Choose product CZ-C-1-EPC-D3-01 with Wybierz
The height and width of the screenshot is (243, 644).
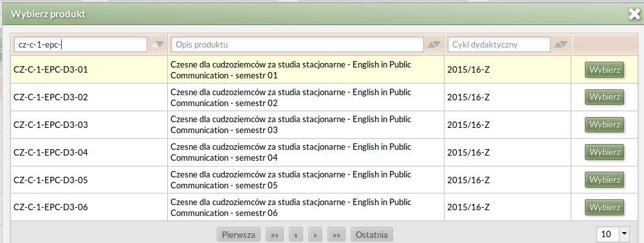605,70
